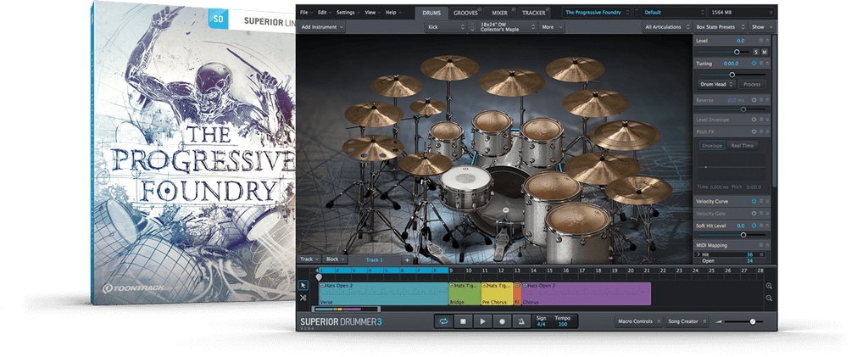
Task: Arm recording with the record button
Action: tap(502, 321)
